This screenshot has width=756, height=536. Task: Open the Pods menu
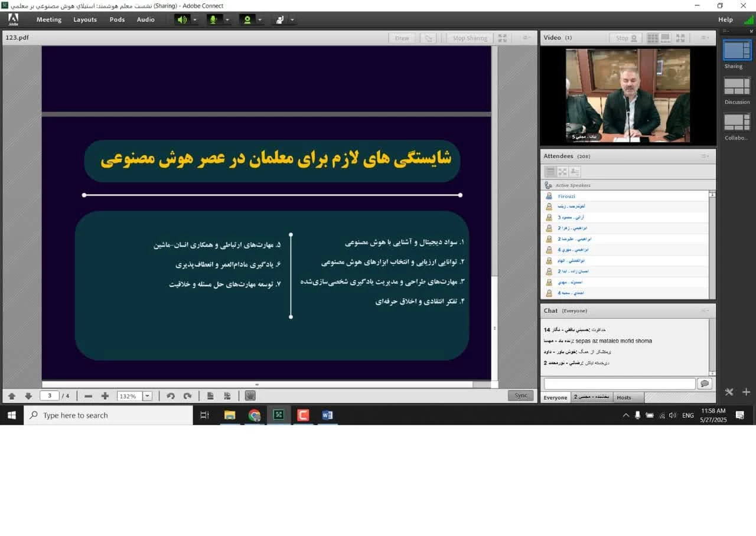[117, 19]
